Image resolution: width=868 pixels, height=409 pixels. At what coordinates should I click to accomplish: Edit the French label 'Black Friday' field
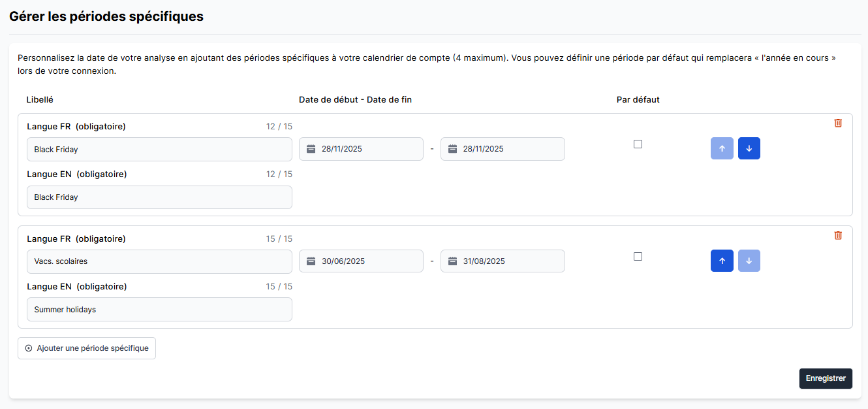pyautogui.click(x=159, y=150)
